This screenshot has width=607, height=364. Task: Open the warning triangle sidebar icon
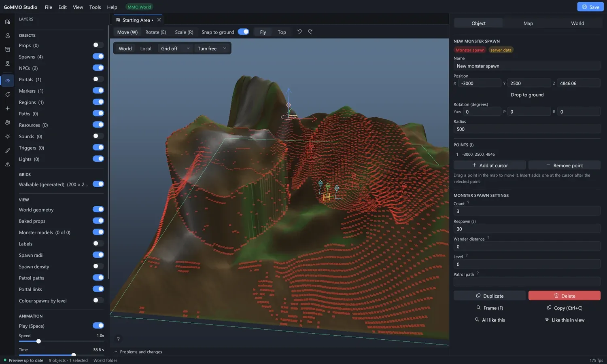point(8,164)
